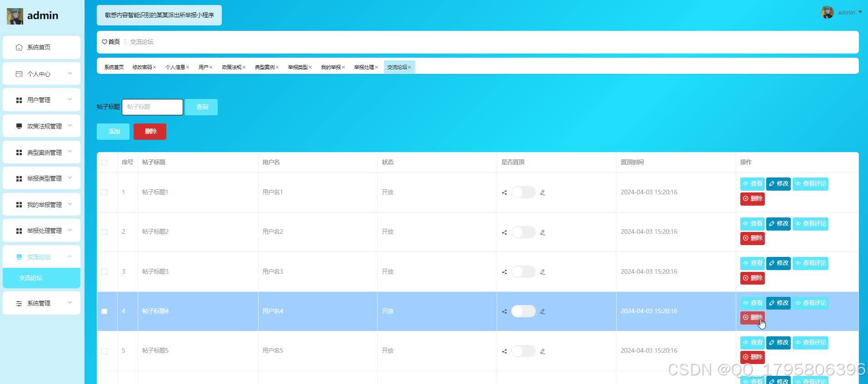Click the red 删除 button above table
868x384 pixels.
click(150, 132)
